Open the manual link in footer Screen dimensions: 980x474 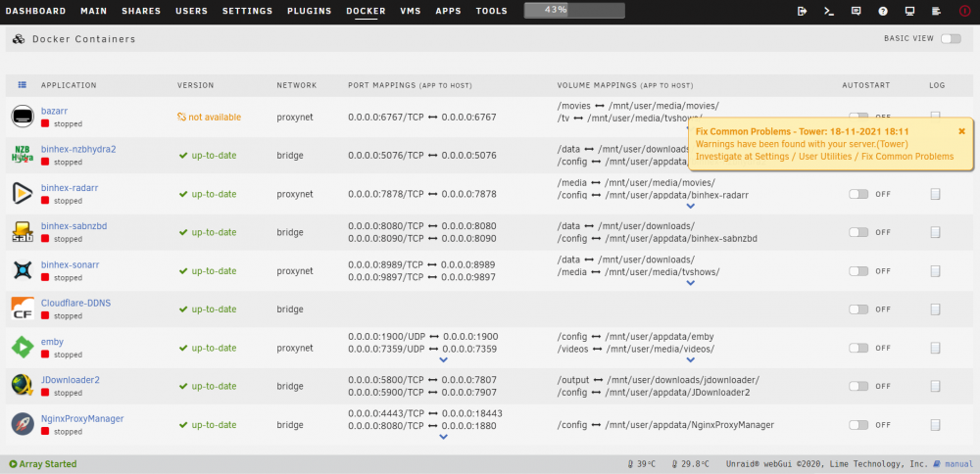pyautogui.click(x=957, y=464)
